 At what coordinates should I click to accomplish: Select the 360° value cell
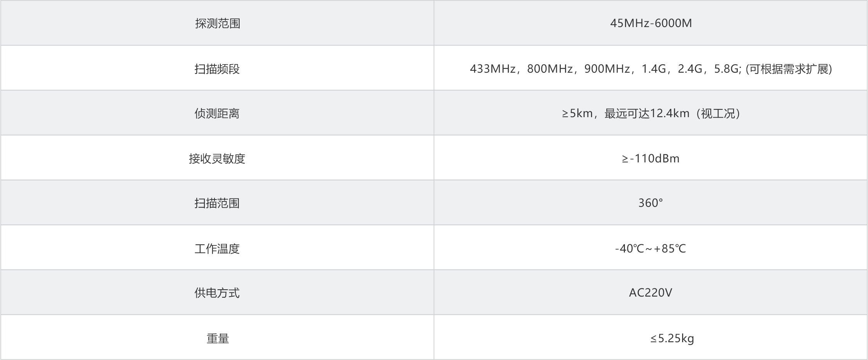point(651,203)
